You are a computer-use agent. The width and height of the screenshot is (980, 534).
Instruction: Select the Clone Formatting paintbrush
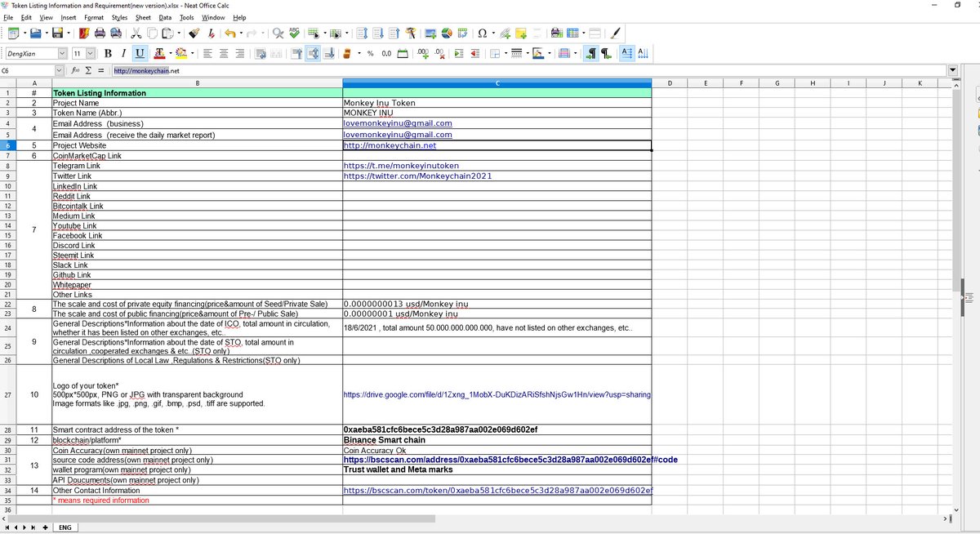[194, 33]
